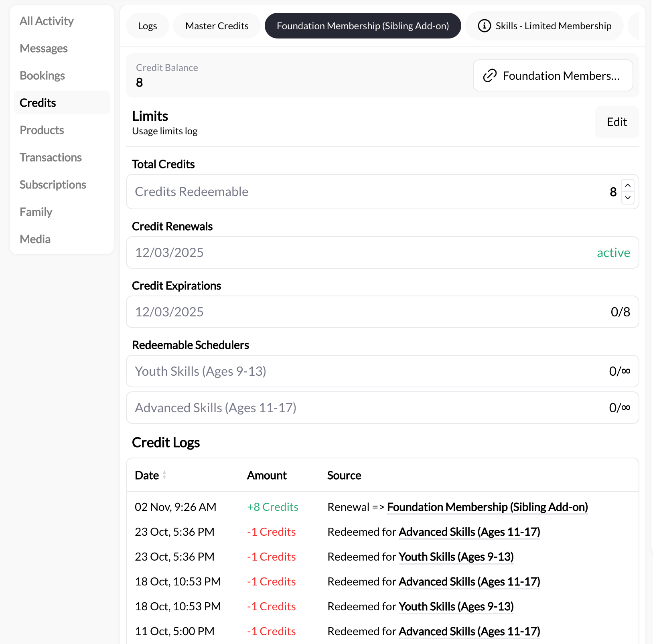Click the '+8 Credits' amount
This screenshot has width=653, height=644.
click(273, 507)
